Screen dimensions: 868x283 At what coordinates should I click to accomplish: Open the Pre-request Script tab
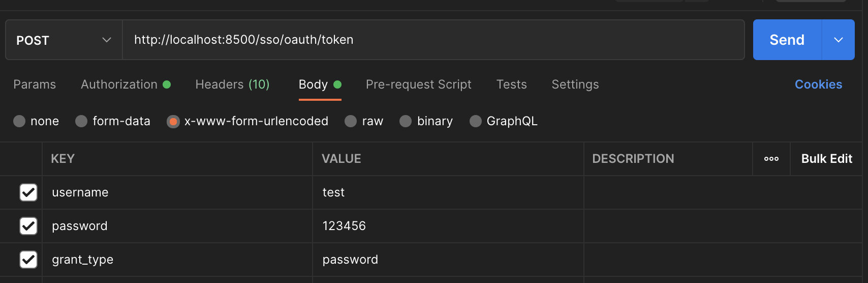point(418,84)
